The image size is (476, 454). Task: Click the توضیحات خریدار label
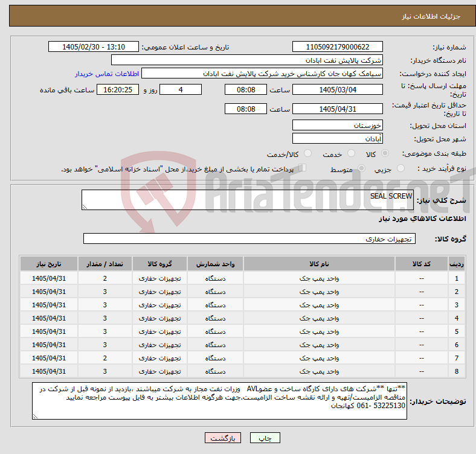click(438, 401)
